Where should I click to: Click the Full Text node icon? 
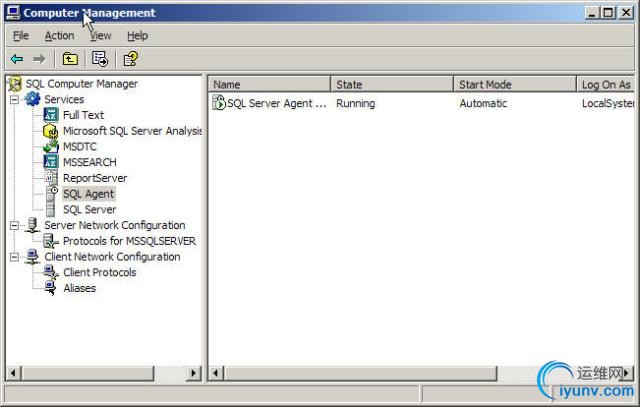(51, 115)
